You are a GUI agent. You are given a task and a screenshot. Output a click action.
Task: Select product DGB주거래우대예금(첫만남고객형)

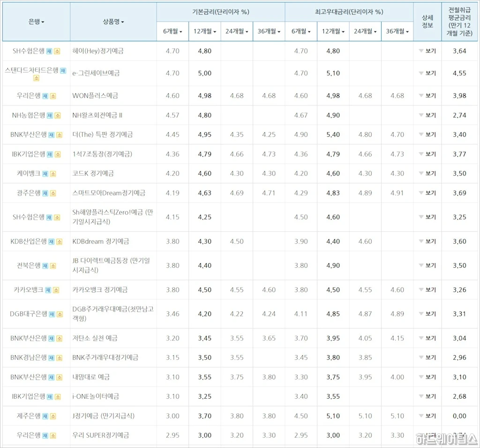113,314
